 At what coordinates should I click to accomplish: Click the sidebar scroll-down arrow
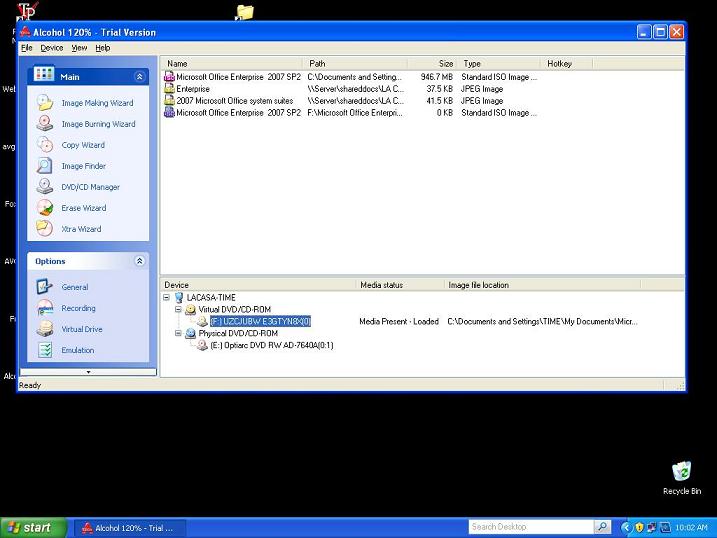pyautogui.click(x=88, y=372)
